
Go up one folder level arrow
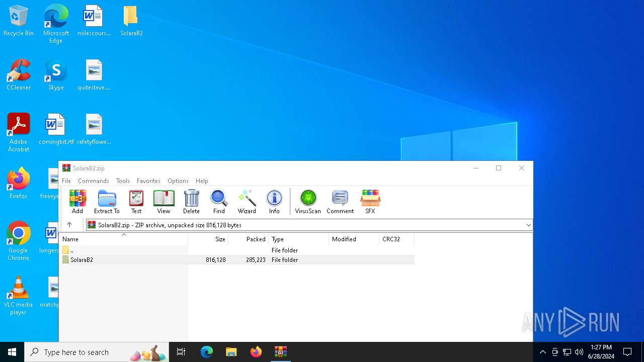(69, 225)
